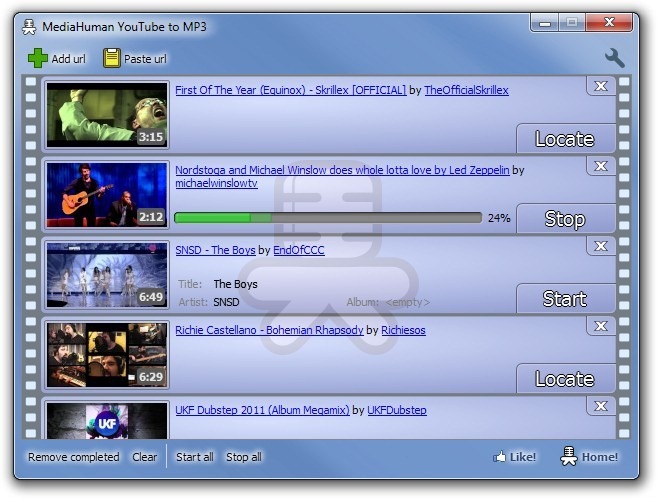Viewport: 658px width, 499px height.
Task: Click the green plus Add url icon
Action: coord(38,58)
